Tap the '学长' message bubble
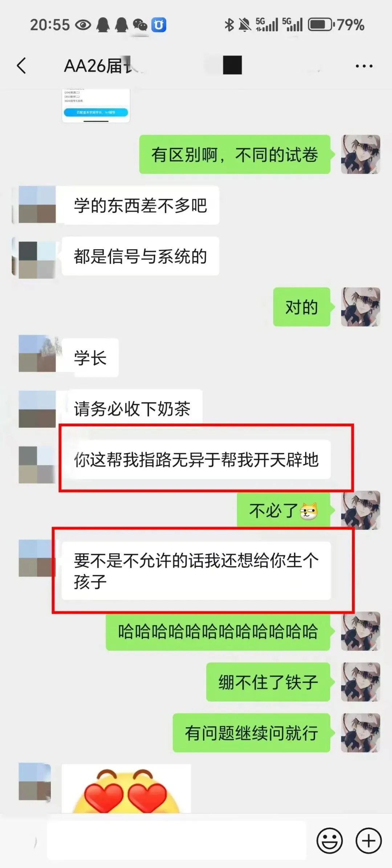Image resolution: width=392 pixels, height=868 pixels. (90, 358)
